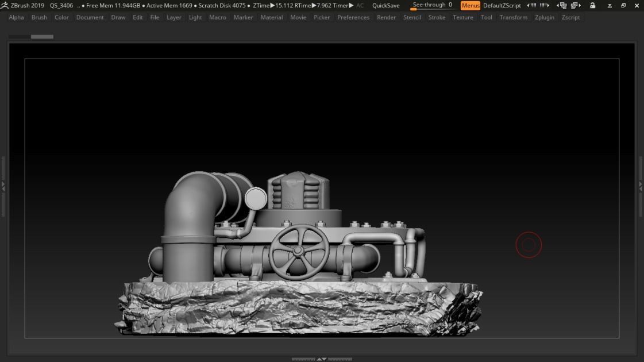Image resolution: width=644 pixels, height=362 pixels.
Task: Click the QS_3406 project name text
Action: coord(61,5)
